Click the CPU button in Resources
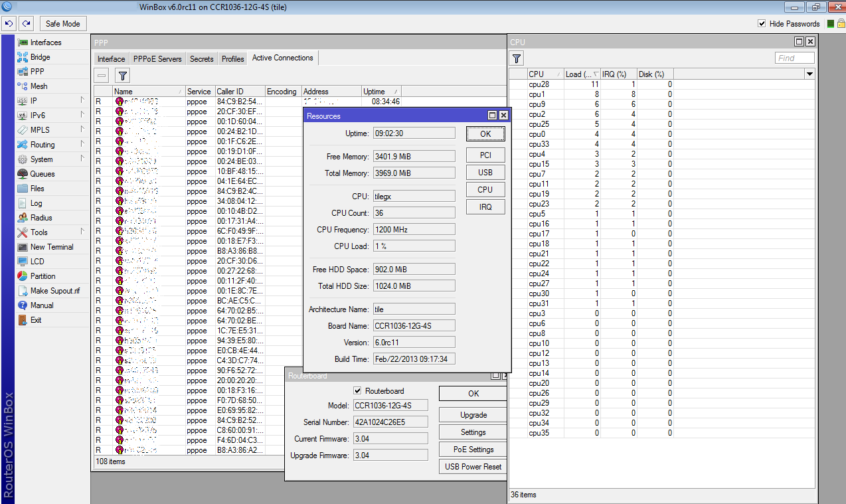Viewport: 846px width, 504px height. coord(485,189)
